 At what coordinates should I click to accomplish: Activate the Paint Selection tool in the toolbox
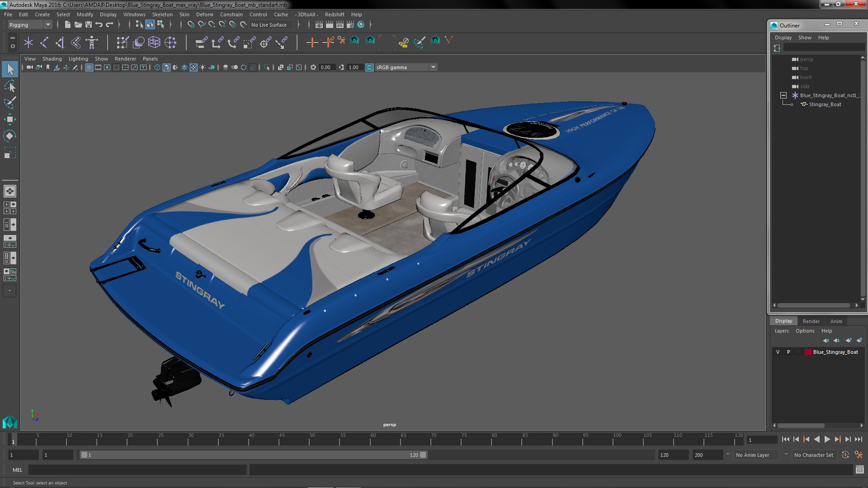tap(10, 103)
